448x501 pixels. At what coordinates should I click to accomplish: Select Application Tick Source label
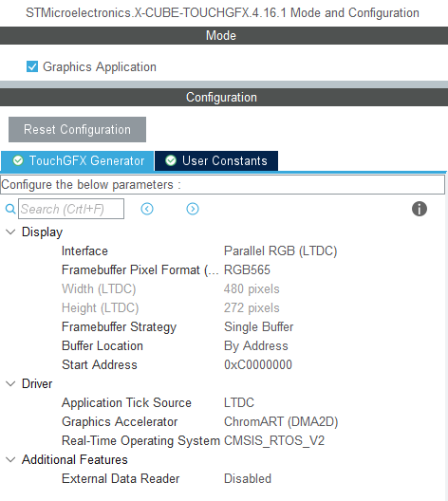[x=126, y=403]
